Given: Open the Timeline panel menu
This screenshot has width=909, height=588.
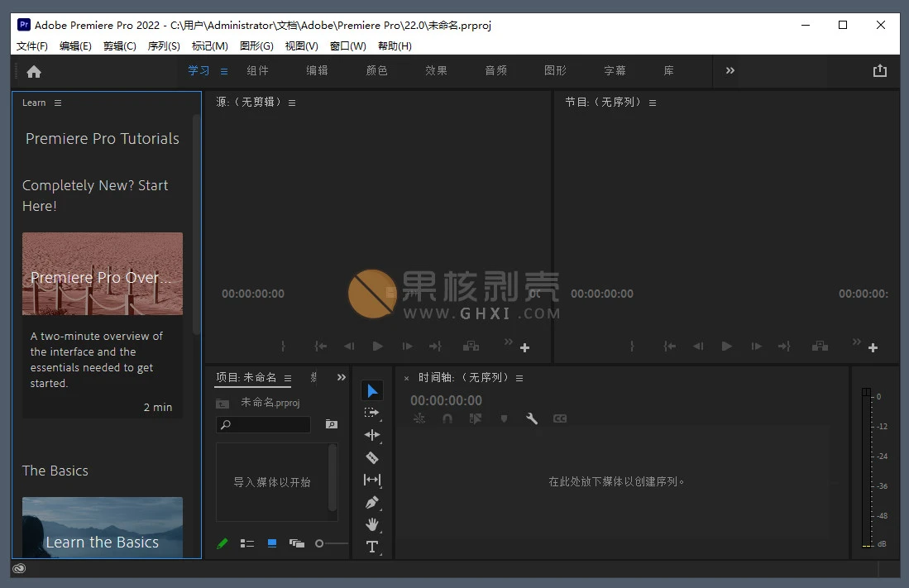Looking at the screenshot, I should 519,378.
